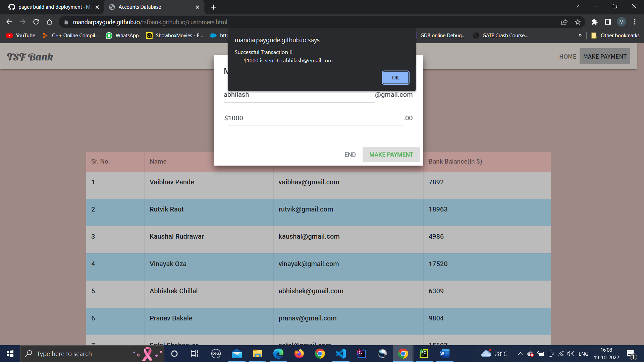Open the M profile avatar
644x362 pixels.
622,22
